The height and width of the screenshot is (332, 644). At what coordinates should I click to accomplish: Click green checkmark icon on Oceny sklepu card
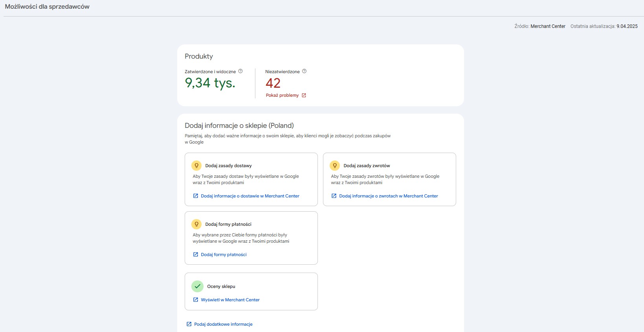pos(197,286)
